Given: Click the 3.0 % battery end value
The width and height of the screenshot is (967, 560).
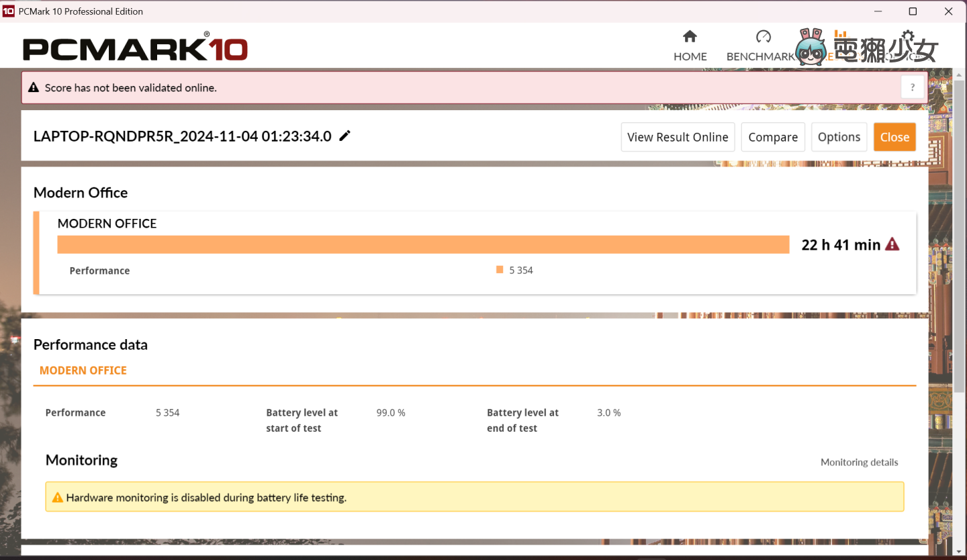Looking at the screenshot, I should pyautogui.click(x=609, y=413).
